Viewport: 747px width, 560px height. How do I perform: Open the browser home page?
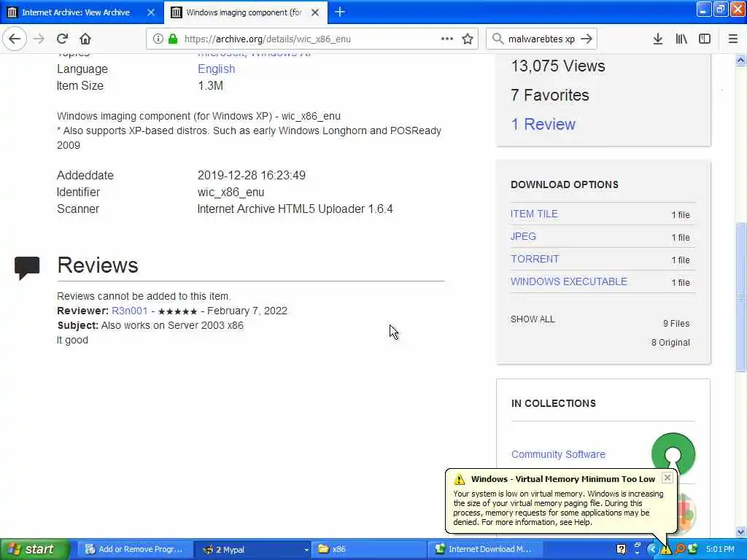point(85,39)
